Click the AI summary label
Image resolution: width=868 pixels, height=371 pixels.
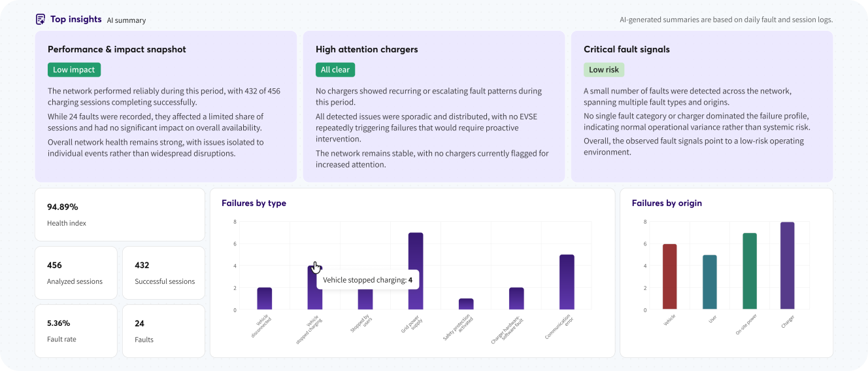click(x=126, y=20)
